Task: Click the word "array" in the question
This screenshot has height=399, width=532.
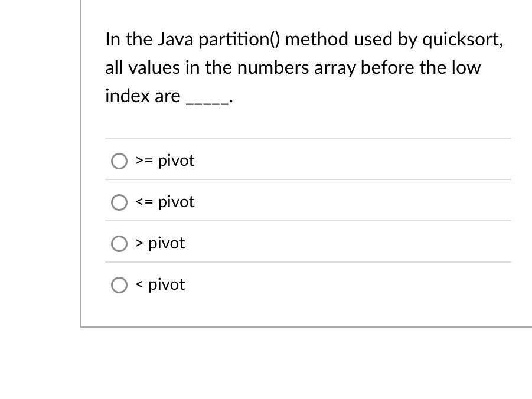Action: tap(335, 69)
